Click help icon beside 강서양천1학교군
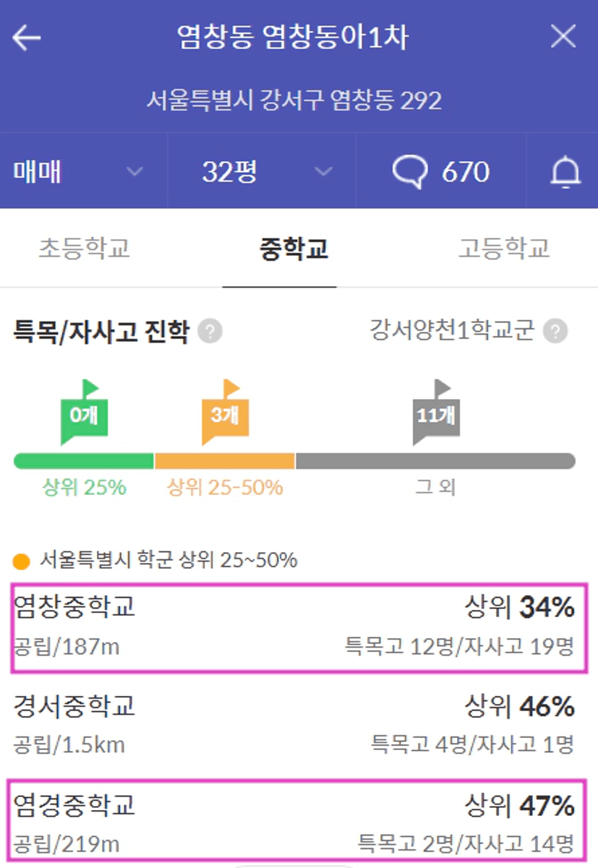598x868 pixels. pos(555,332)
